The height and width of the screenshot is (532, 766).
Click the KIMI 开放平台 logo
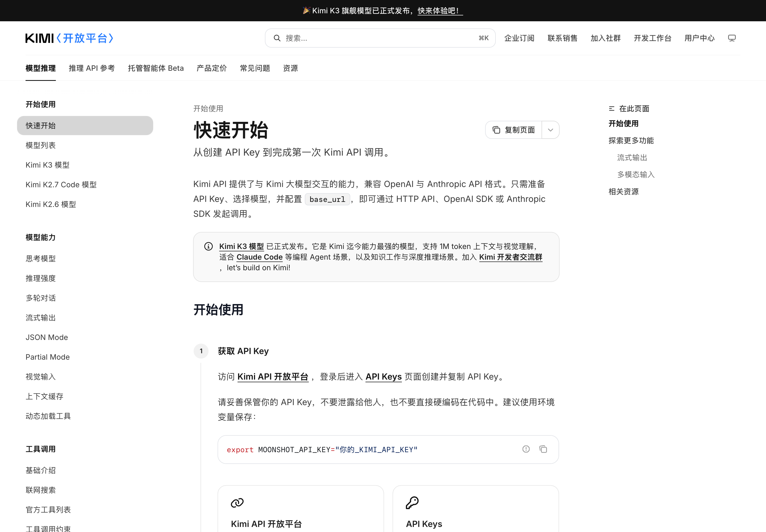pos(69,38)
